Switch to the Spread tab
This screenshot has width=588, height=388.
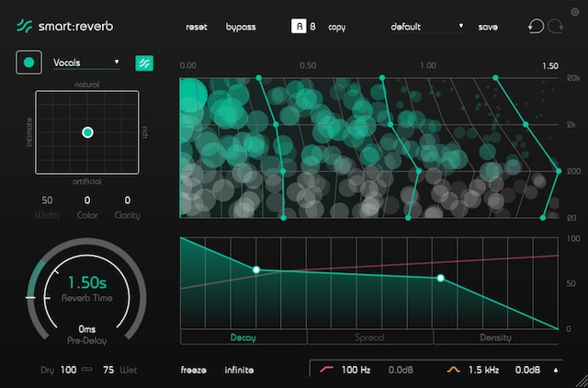(x=370, y=337)
